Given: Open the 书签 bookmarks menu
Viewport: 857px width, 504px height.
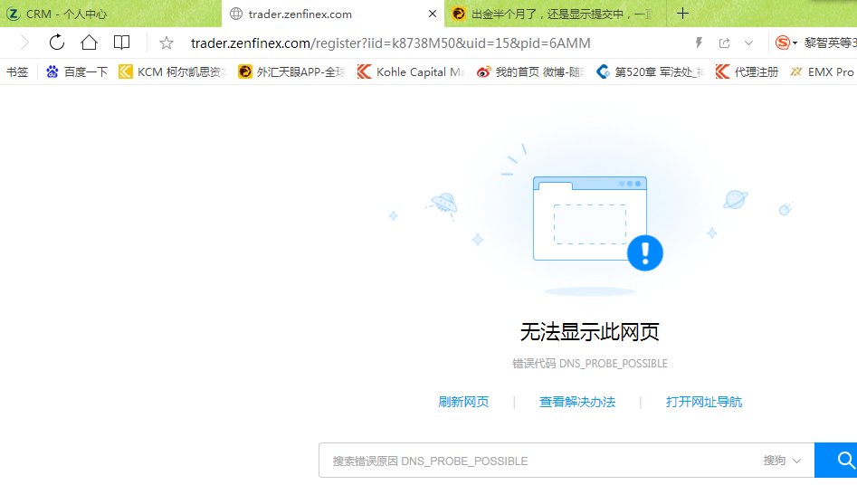Looking at the screenshot, I should [x=17, y=71].
